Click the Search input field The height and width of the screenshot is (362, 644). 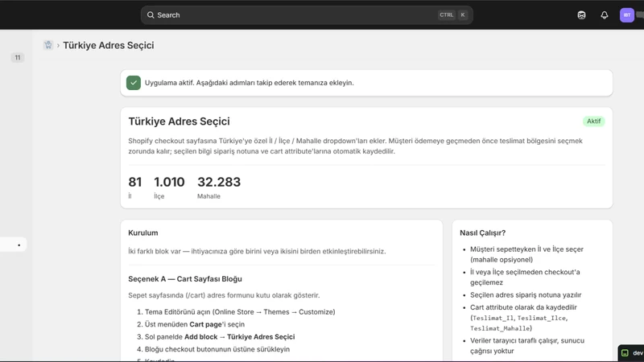click(307, 15)
